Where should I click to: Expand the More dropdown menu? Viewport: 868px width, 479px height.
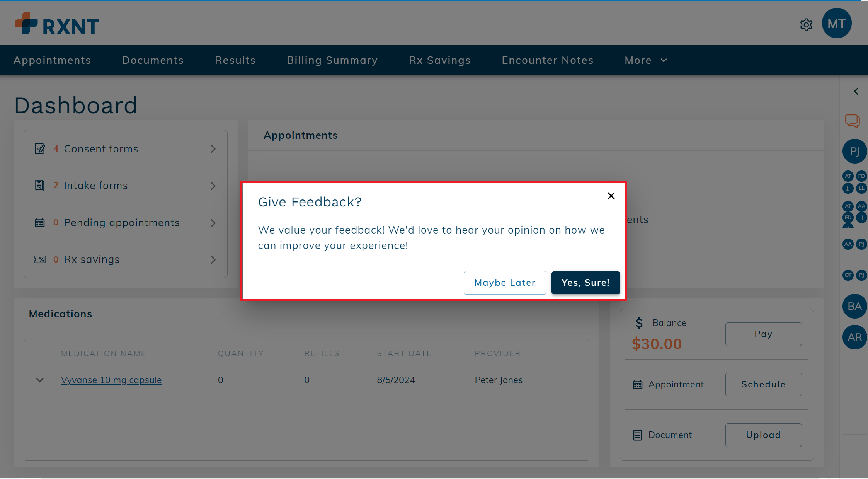[646, 60]
